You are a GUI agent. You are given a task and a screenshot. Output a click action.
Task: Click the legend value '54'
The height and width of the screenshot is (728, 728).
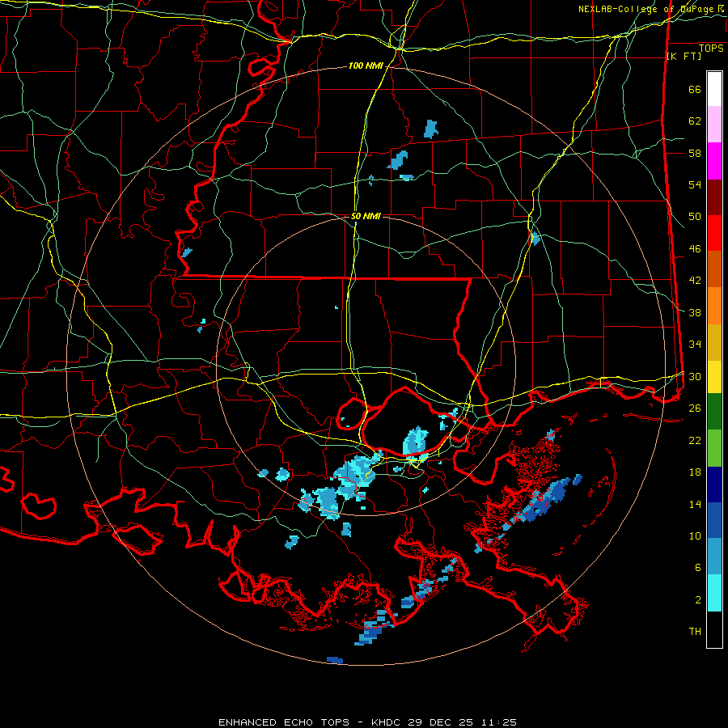point(695,184)
